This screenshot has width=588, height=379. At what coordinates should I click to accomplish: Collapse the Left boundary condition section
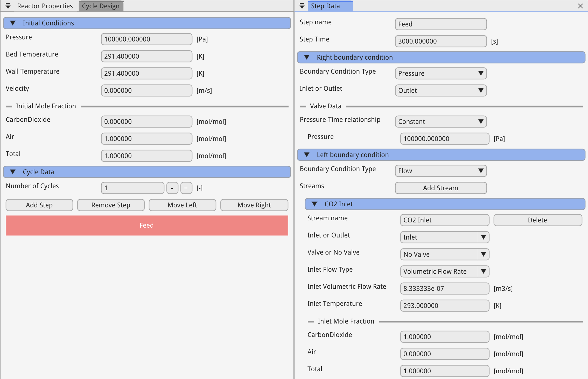tap(307, 155)
